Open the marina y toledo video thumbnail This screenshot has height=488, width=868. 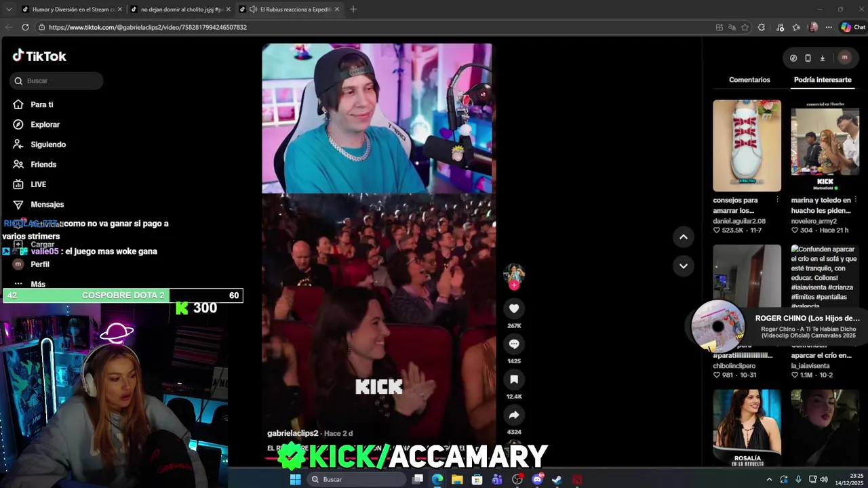[825, 146]
